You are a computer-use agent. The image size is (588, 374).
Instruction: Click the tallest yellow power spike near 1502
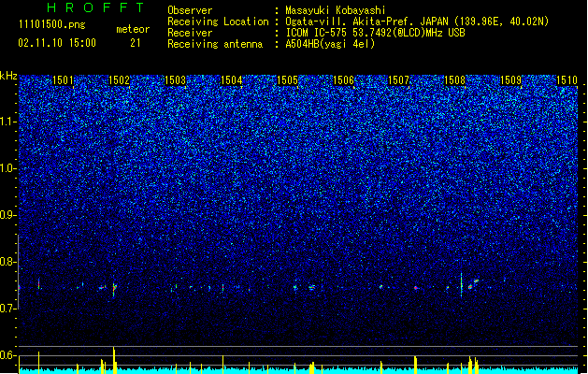coord(114,360)
